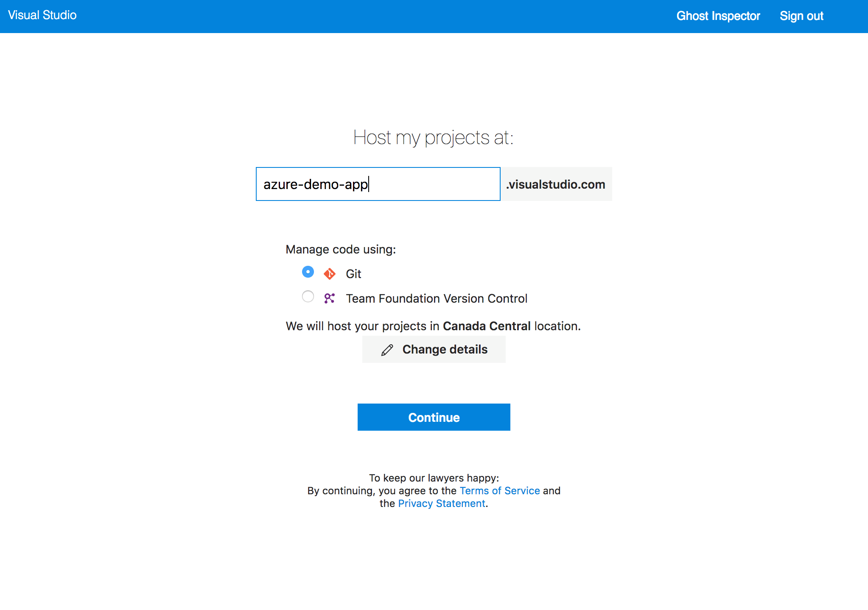The width and height of the screenshot is (868, 610).
Task: Click the 'Host my projects at:' heading
Action: (434, 137)
